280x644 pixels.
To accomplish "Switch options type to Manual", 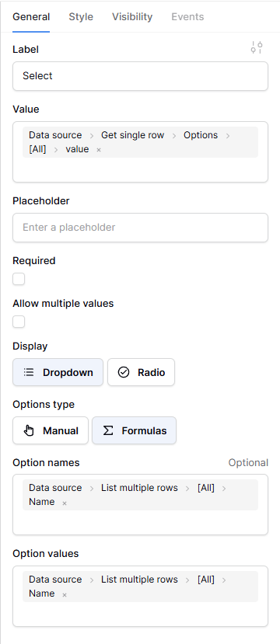I will (x=51, y=430).
